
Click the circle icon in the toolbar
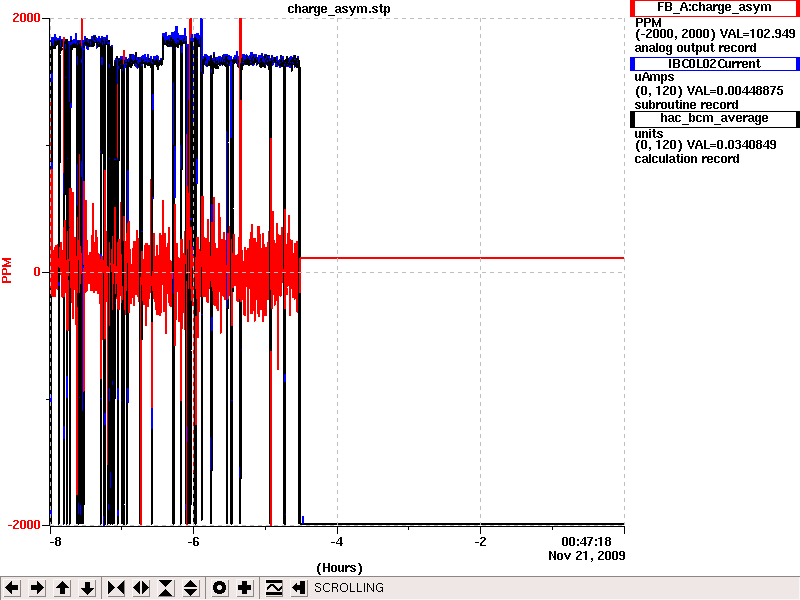(220, 588)
